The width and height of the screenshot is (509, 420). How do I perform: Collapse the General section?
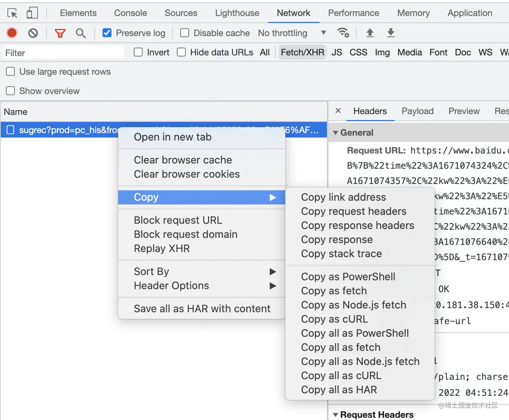(x=336, y=133)
